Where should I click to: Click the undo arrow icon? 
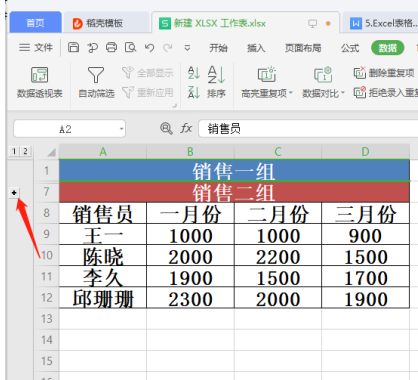[x=149, y=48]
